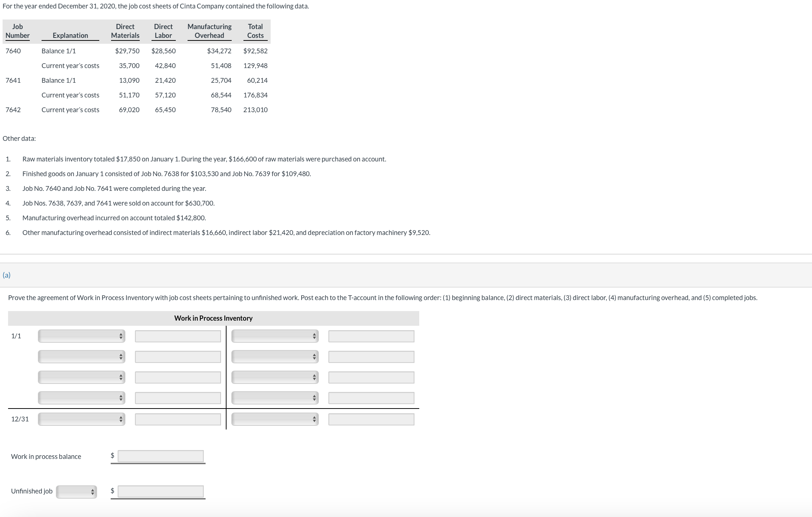Screen dimensions: 812x517
Task: Open the first-row credit account dropdown
Action: tap(275, 336)
